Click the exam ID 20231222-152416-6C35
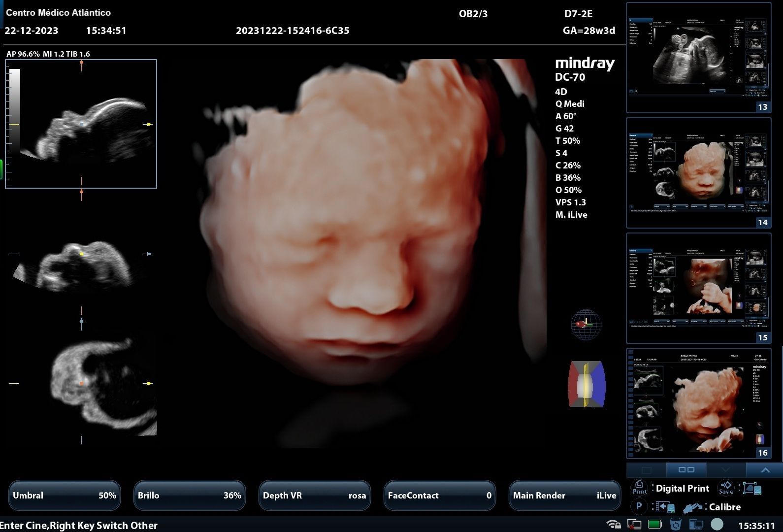This screenshot has height=532, width=783. point(293,31)
